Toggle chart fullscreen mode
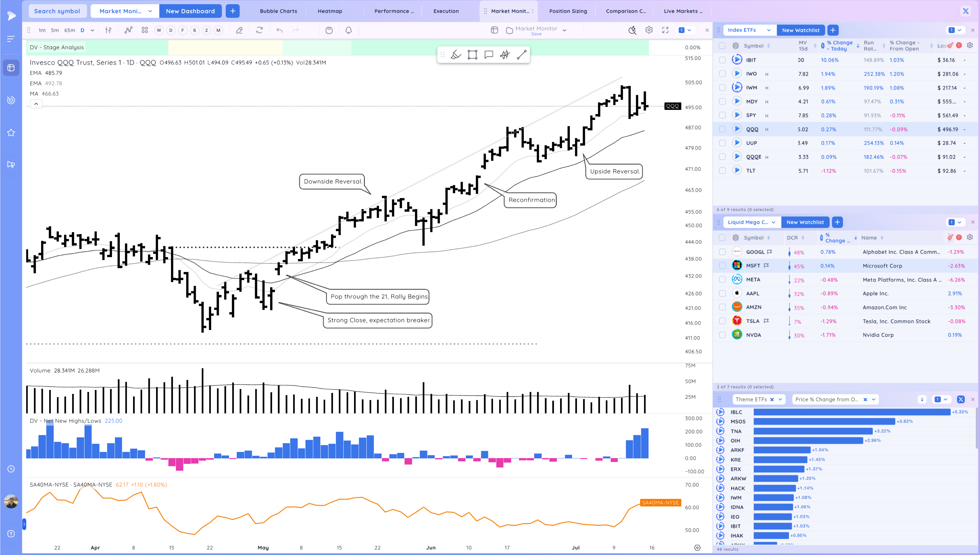The height and width of the screenshot is (555, 980). (x=665, y=30)
